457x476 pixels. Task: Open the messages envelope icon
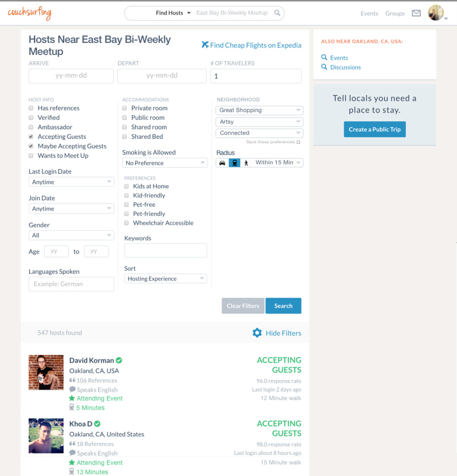416,13
